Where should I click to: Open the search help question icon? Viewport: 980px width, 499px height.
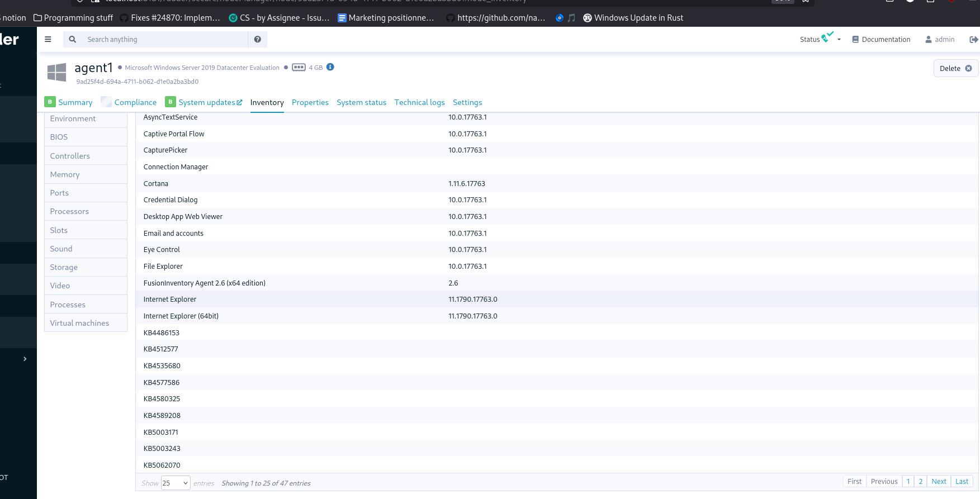click(258, 39)
